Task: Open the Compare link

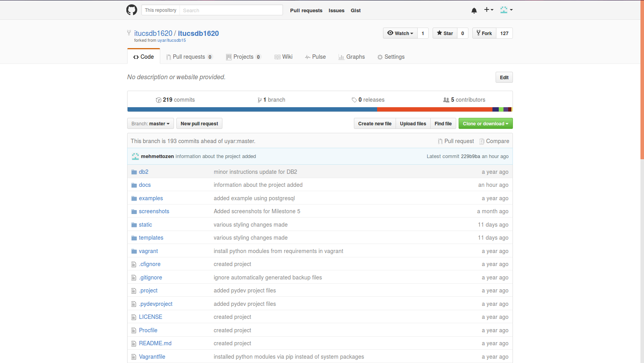Action: [494, 141]
